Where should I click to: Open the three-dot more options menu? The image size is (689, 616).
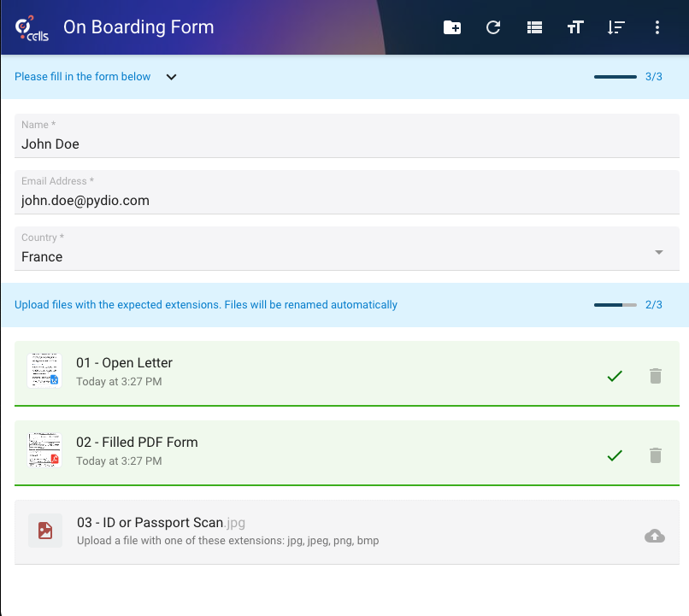click(x=657, y=27)
